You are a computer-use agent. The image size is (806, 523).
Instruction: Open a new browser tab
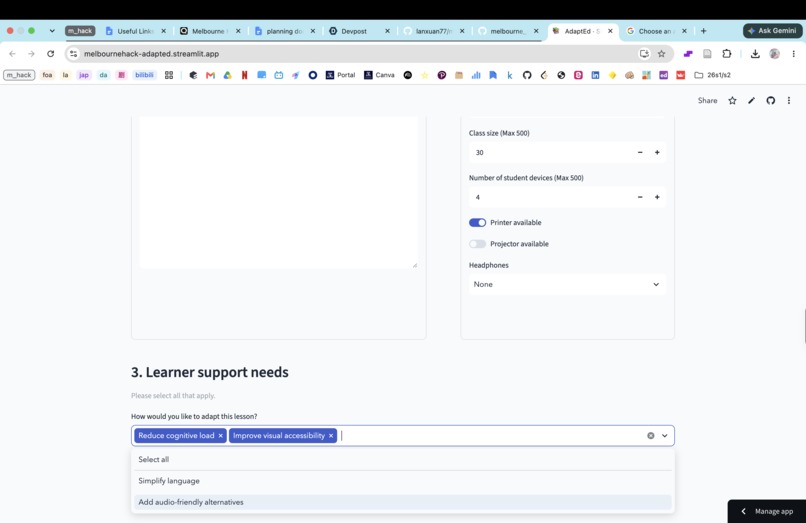click(x=704, y=31)
